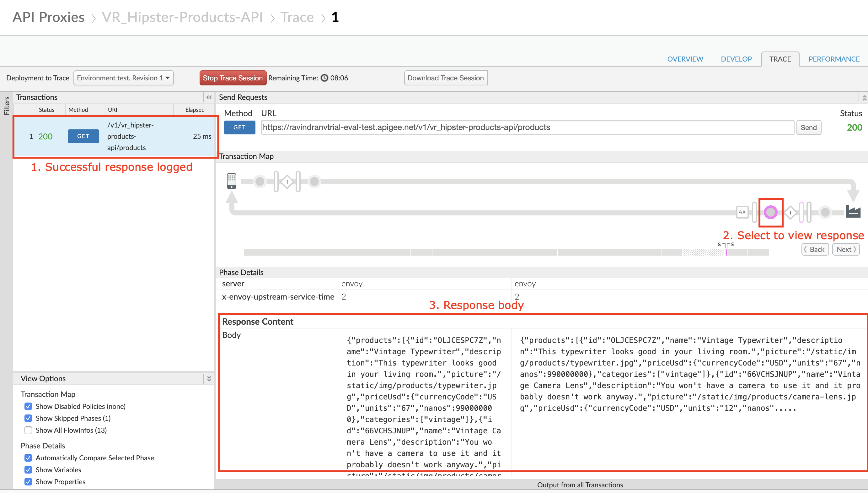Click the Send button

808,128
